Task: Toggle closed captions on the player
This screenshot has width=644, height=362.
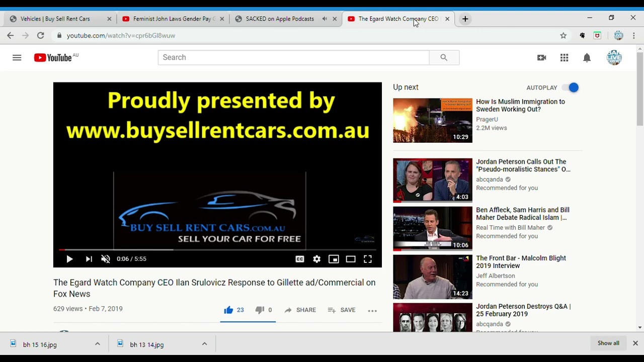Action: pos(300,259)
